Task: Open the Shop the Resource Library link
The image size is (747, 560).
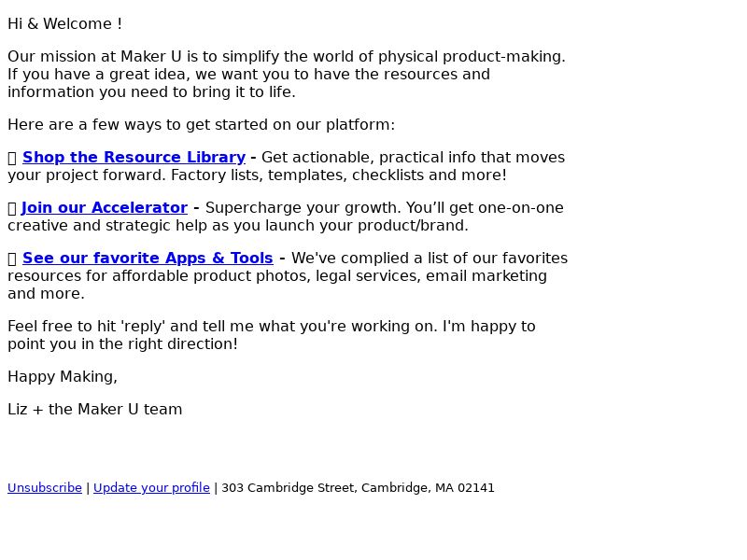Action: point(134,157)
